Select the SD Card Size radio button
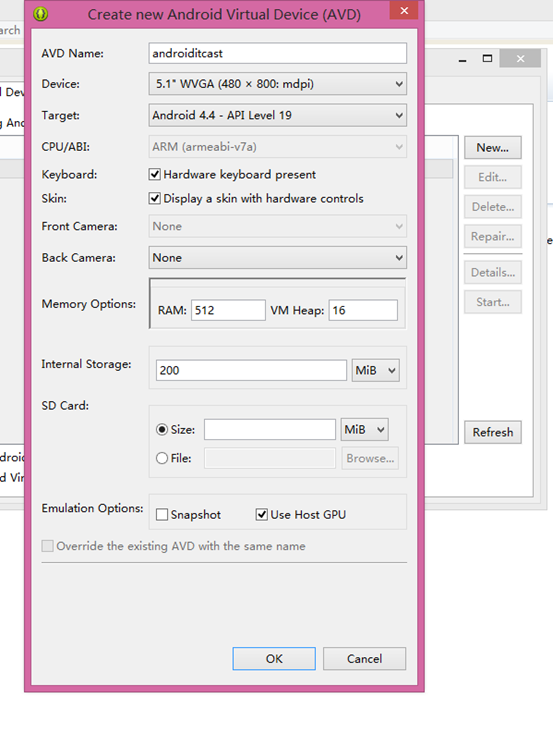 [x=162, y=429]
